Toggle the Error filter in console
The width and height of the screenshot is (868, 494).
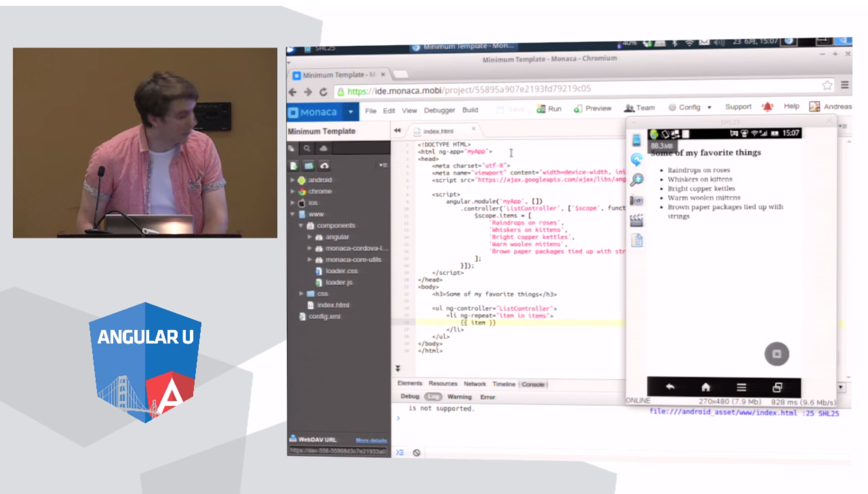click(x=487, y=397)
